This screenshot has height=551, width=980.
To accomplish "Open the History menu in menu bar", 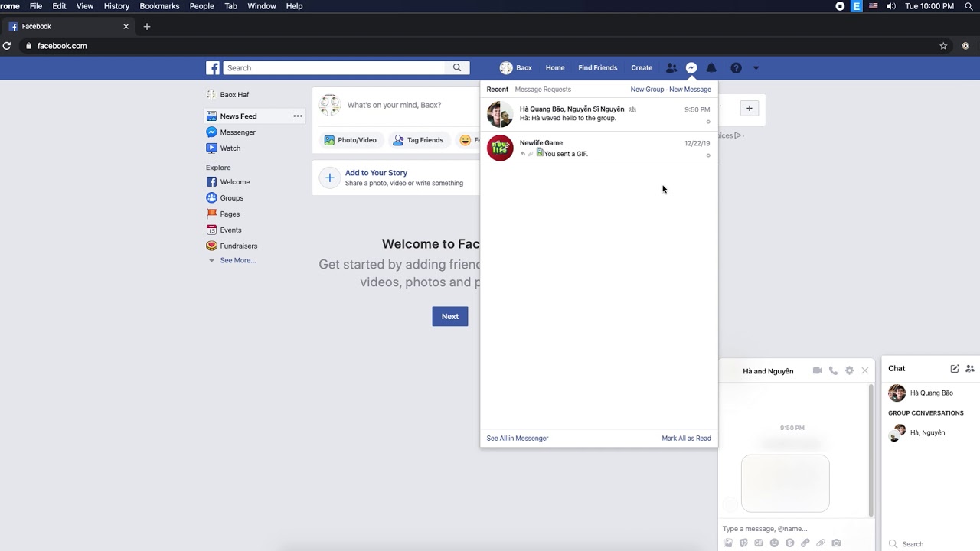I will (116, 6).
